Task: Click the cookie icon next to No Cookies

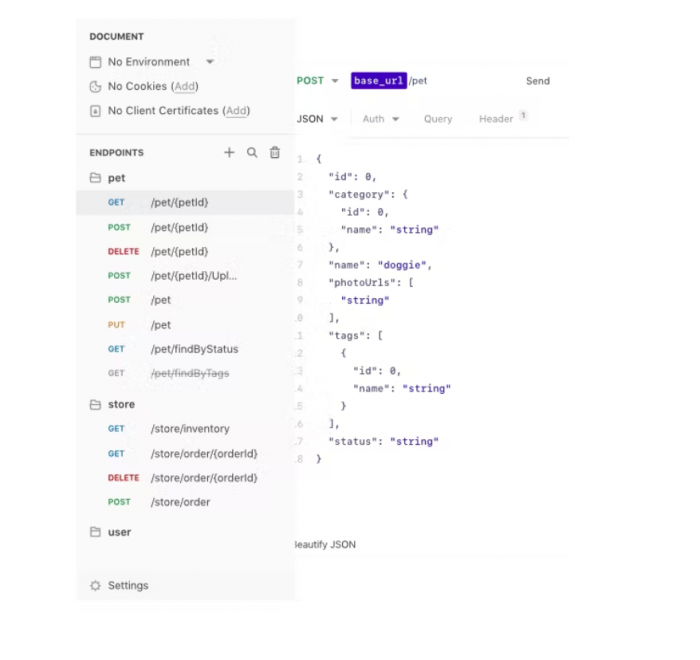Action: [95, 87]
